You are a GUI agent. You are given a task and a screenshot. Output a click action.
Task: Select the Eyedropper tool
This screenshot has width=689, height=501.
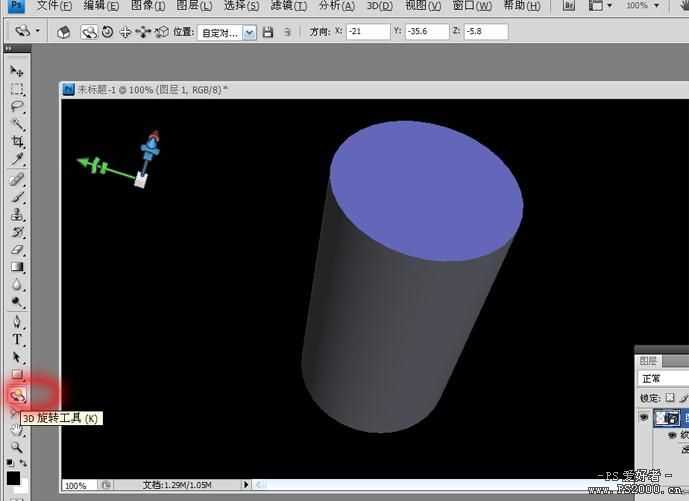[17, 160]
